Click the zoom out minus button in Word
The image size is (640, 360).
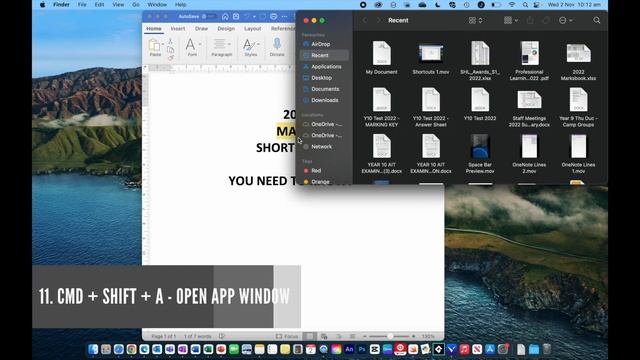(x=364, y=336)
